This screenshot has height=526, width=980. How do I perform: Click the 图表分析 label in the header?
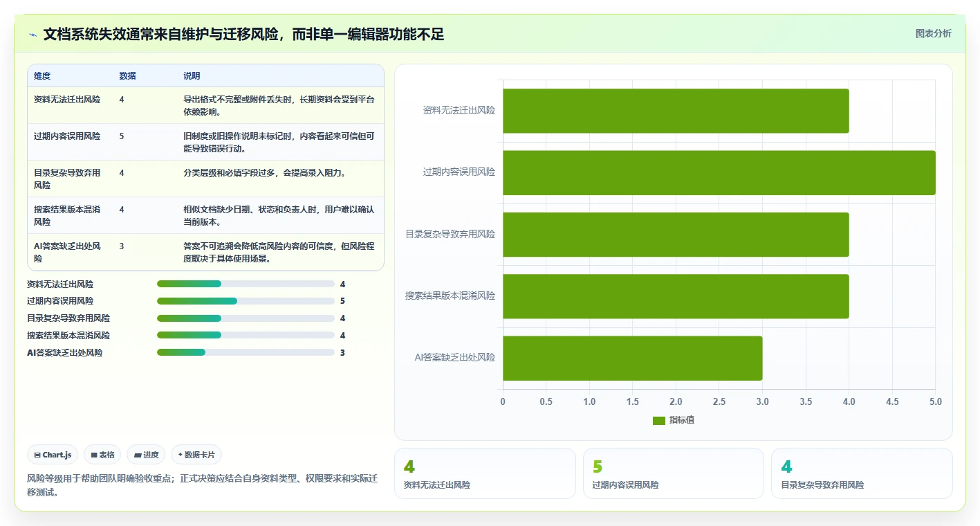933,33
